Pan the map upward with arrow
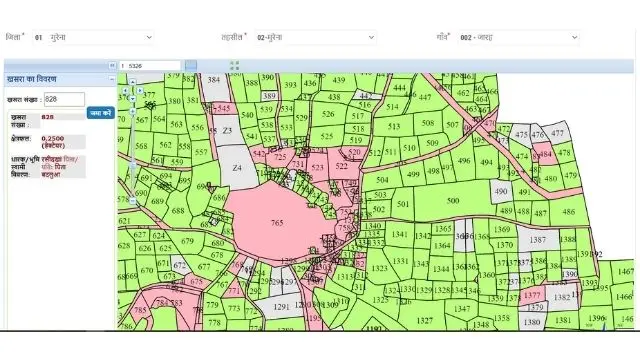The image size is (640, 360). point(133,82)
